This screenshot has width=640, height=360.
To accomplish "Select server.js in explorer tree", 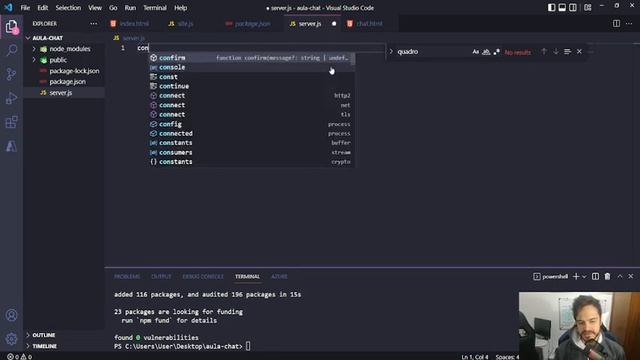I will coord(64,93).
